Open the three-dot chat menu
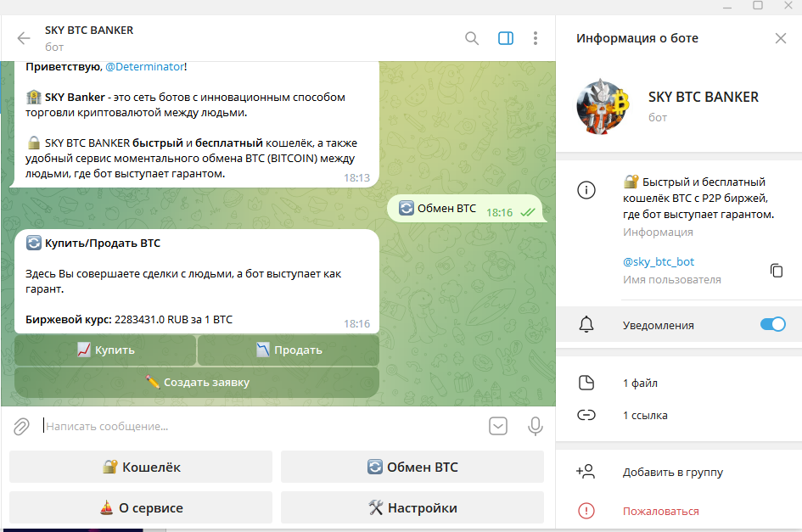This screenshot has height=532, width=802. click(536, 38)
